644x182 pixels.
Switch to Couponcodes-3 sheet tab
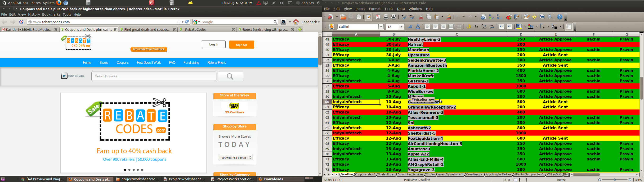pos(365,175)
